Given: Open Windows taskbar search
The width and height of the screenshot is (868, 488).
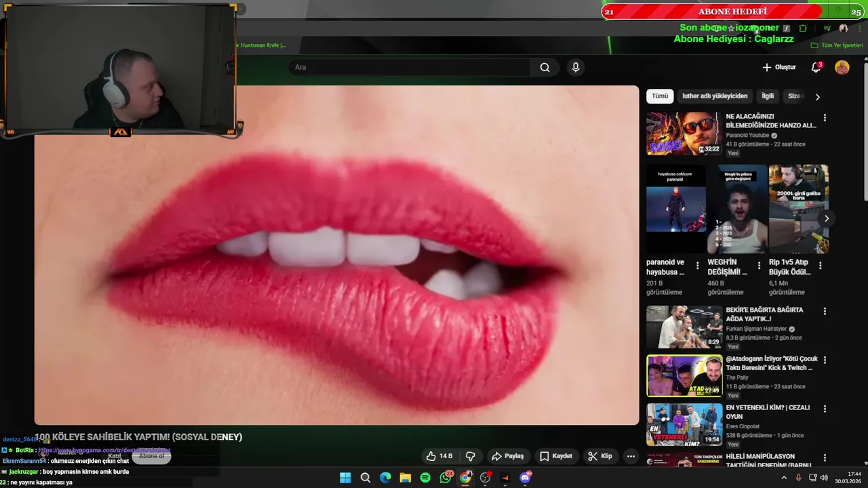Looking at the screenshot, I should tap(366, 478).
